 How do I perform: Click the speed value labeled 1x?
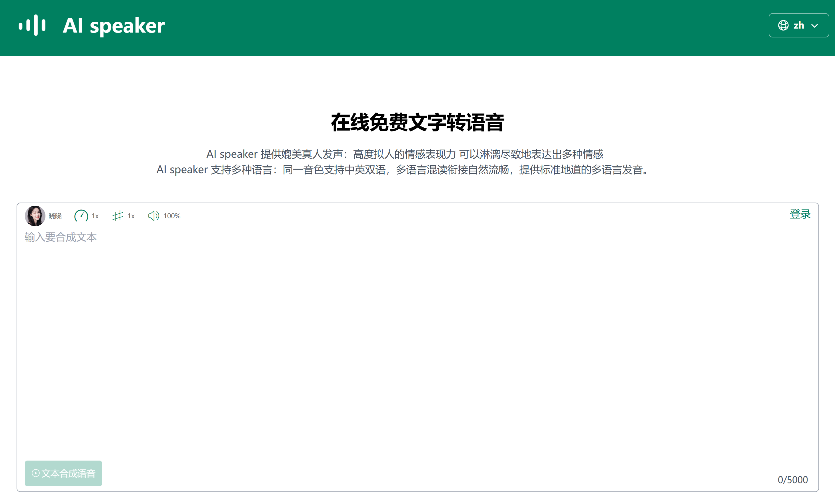[95, 216]
